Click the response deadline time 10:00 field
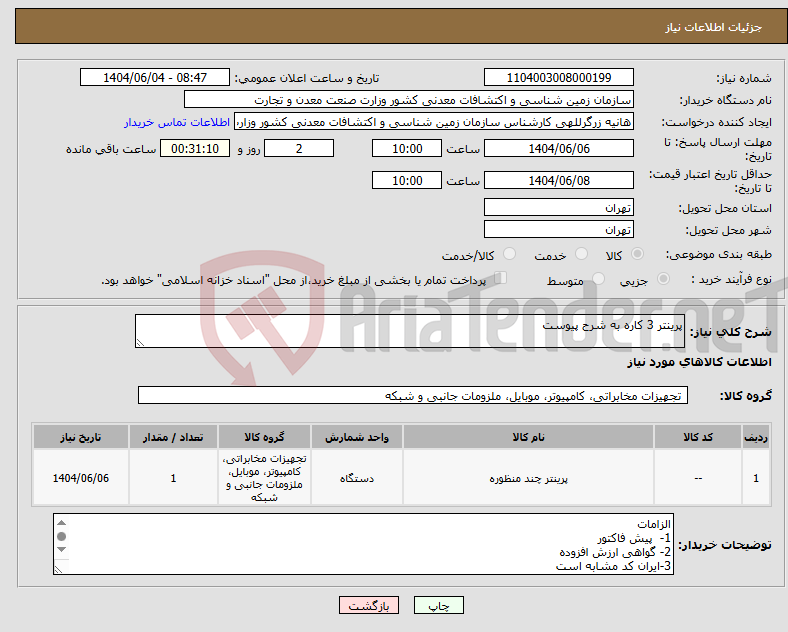The width and height of the screenshot is (788, 632). tap(407, 148)
